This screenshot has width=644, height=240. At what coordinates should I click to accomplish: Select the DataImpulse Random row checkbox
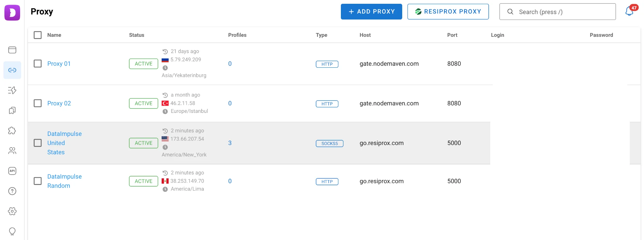point(38,181)
